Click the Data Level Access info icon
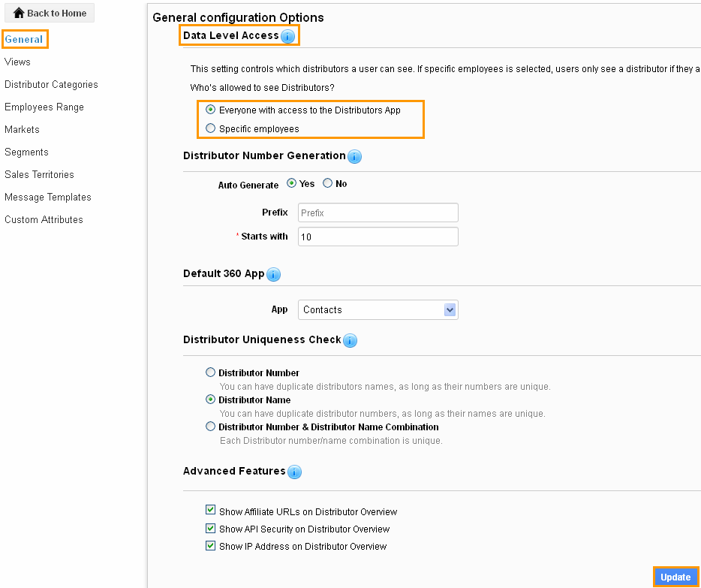Screen dimensions: 701x588 coord(288,36)
